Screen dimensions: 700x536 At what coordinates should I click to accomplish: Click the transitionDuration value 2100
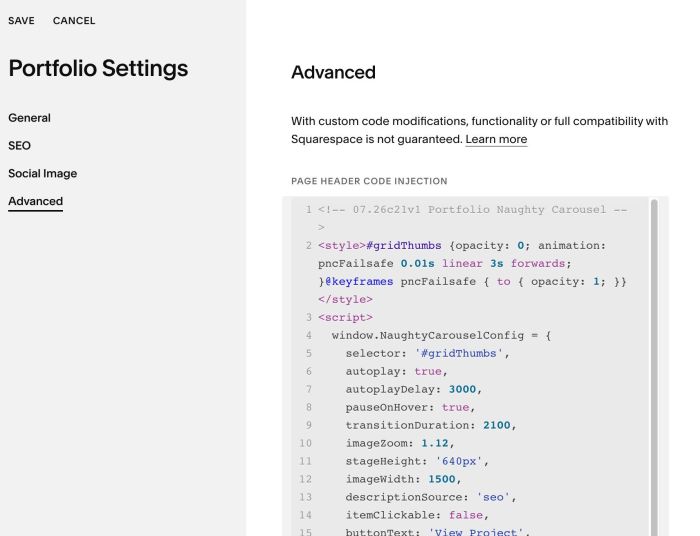(x=496, y=425)
